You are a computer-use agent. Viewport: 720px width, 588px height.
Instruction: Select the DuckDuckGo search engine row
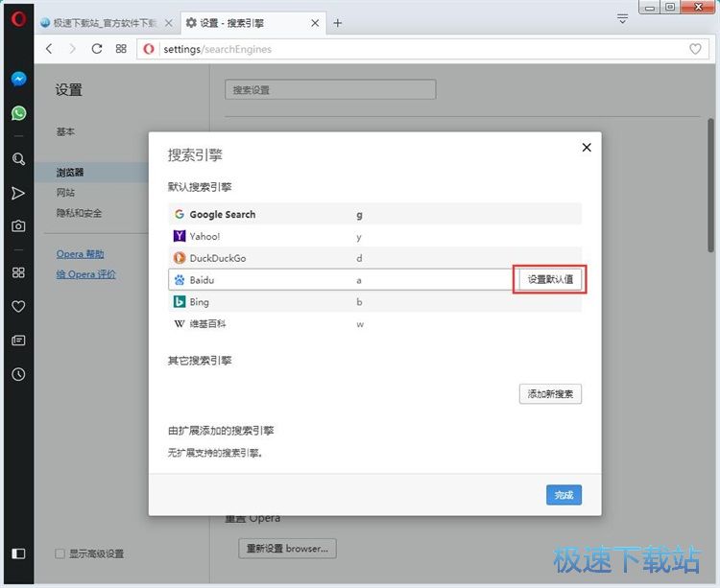click(374, 258)
